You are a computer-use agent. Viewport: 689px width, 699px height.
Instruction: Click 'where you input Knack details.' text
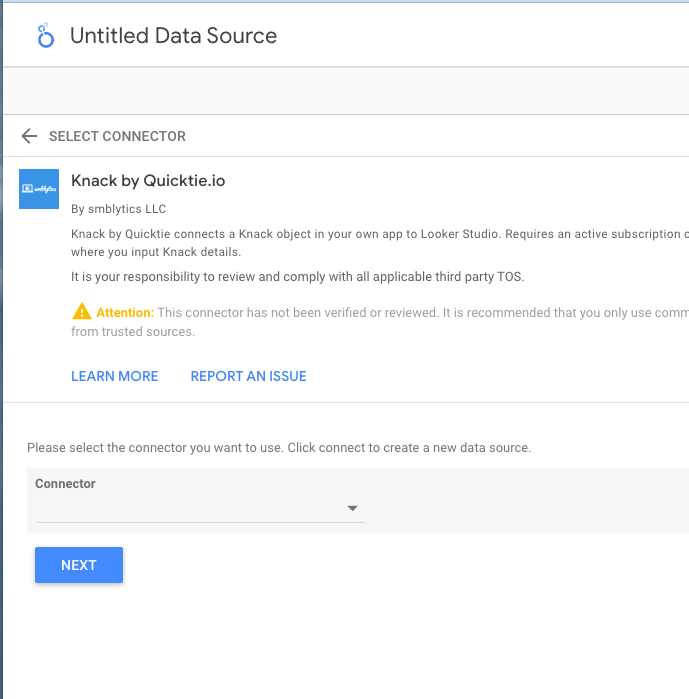[x=156, y=252]
